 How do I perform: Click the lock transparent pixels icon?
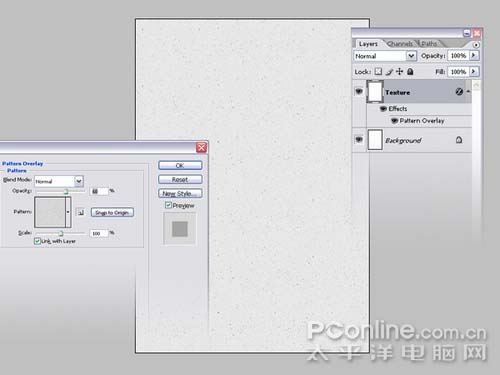[378, 71]
